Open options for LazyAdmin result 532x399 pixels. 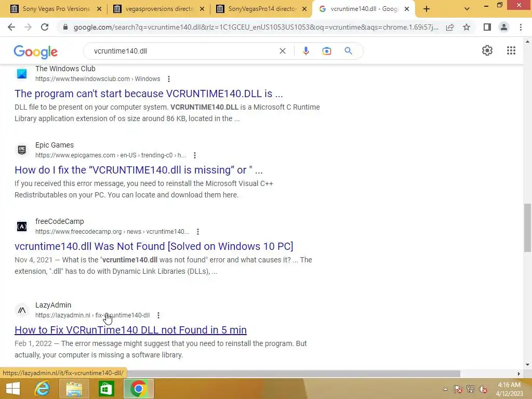158,315
